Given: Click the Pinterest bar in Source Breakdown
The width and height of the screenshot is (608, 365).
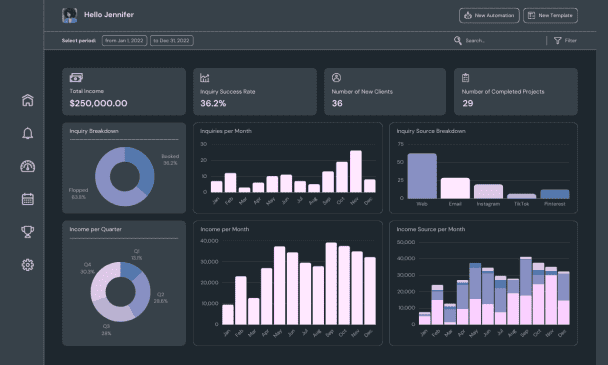Looking at the screenshot, I should point(555,194).
